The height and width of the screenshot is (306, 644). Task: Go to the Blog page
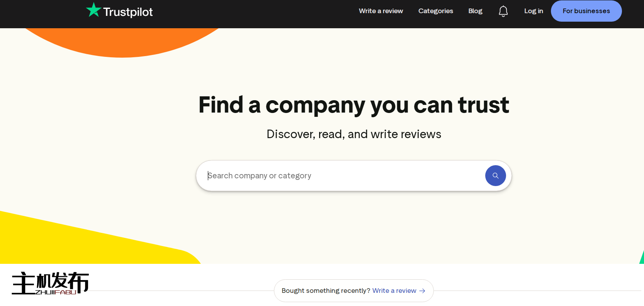pyautogui.click(x=475, y=11)
